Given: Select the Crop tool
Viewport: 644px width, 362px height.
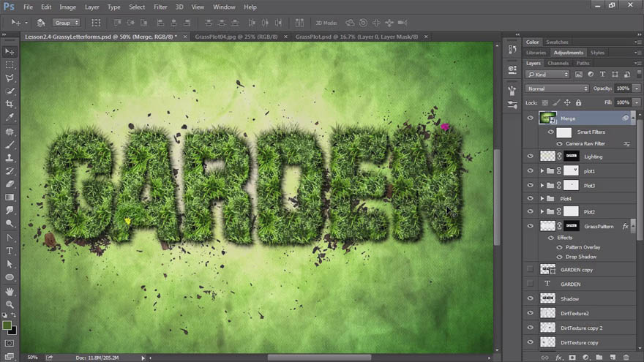Looking at the screenshot, I should click(10, 105).
